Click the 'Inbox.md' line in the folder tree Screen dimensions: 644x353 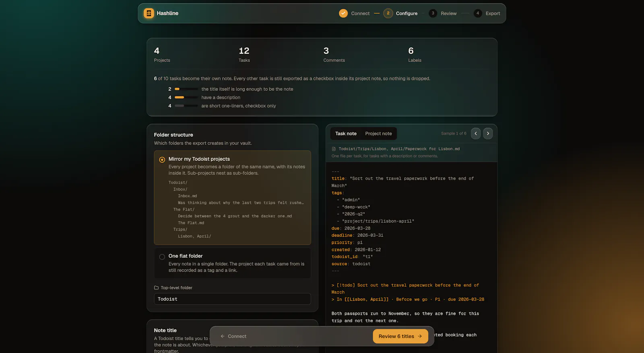click(188, 196)
